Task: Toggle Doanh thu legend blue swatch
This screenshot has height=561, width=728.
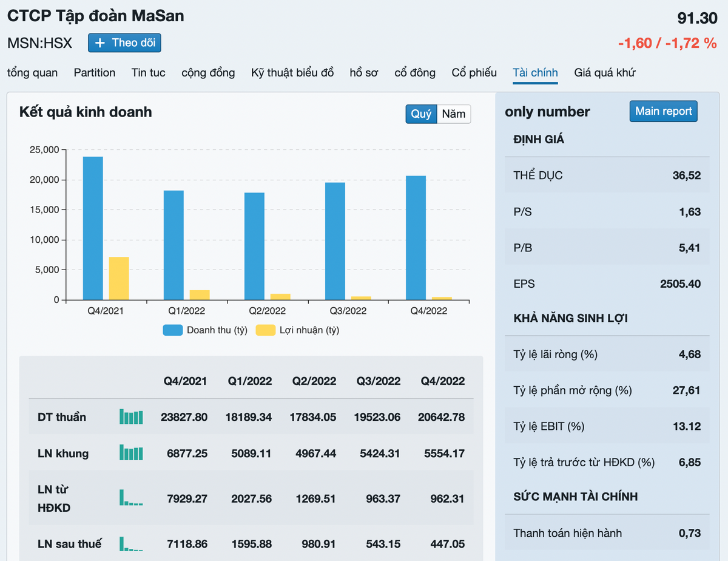Action: tap(172, 330)
